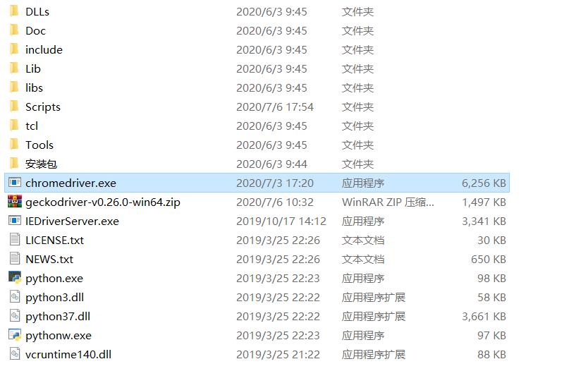
Task: Click the python37.dll file icon
Action: 15,315
